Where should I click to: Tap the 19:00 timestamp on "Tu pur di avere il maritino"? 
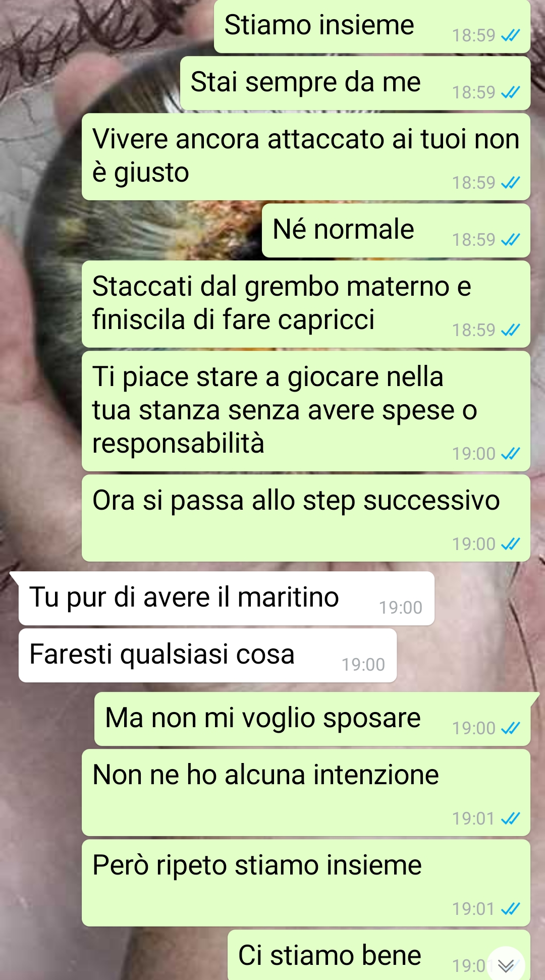pos(401,608)
